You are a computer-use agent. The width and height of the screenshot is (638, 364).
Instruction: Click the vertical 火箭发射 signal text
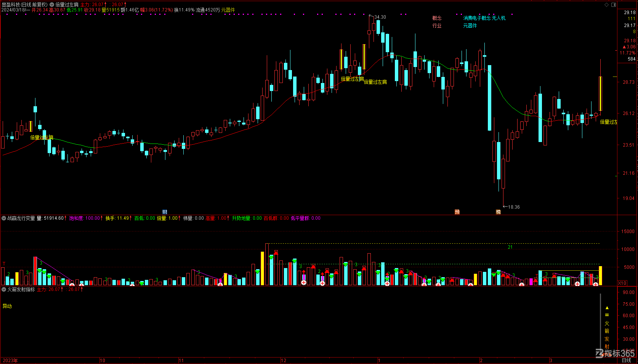(607, 335)
